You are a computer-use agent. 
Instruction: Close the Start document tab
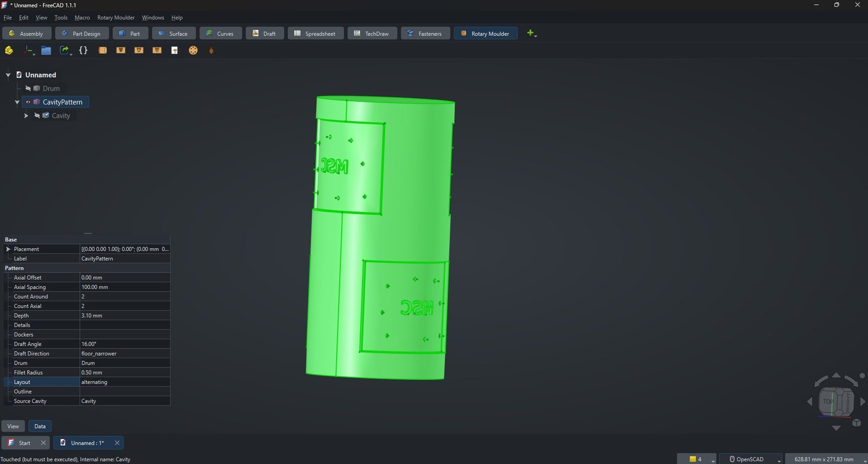coord(43,443)
